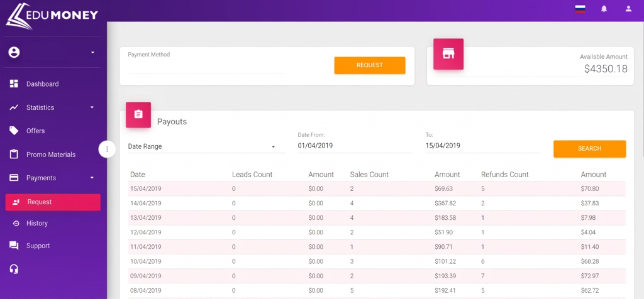Select the 15/04/2019 row date
The height and width of the screenshot is (299, 644).
point(146,188)
